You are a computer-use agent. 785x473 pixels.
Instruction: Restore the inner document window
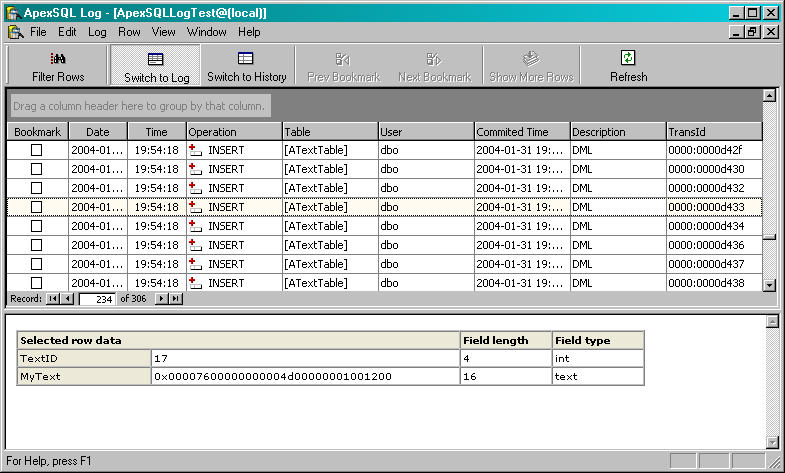[752, 32]
